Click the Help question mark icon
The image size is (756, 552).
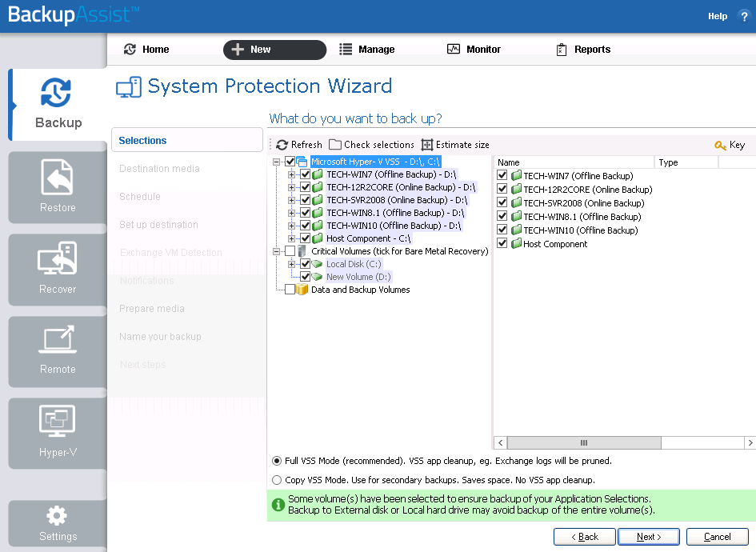744,16
